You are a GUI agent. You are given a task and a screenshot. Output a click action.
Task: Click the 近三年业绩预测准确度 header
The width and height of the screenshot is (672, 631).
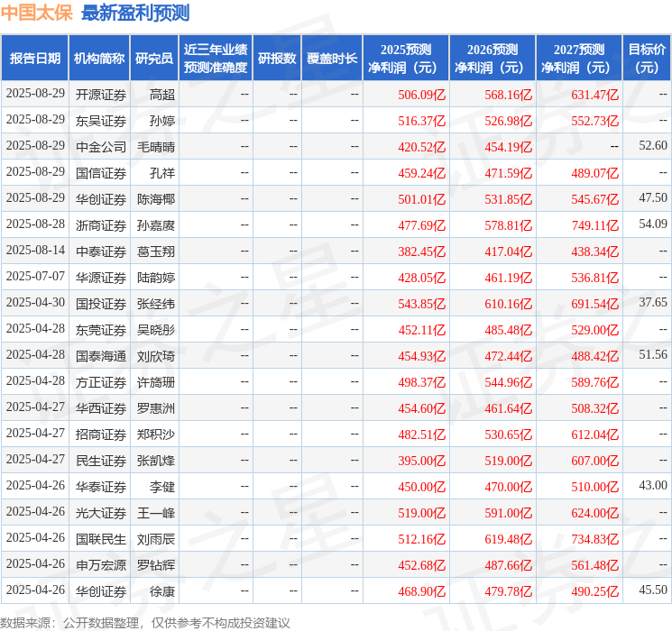pyautogui.click(x=216, y=58)
